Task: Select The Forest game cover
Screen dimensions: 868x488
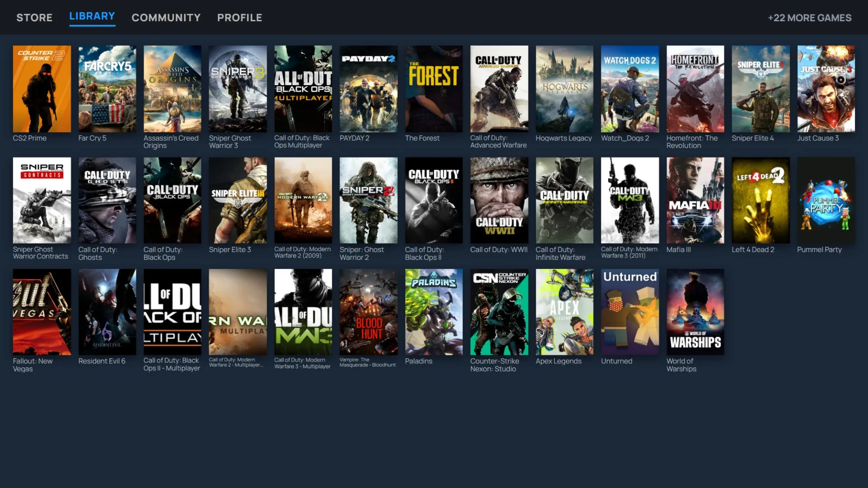Action: point(434,89)
